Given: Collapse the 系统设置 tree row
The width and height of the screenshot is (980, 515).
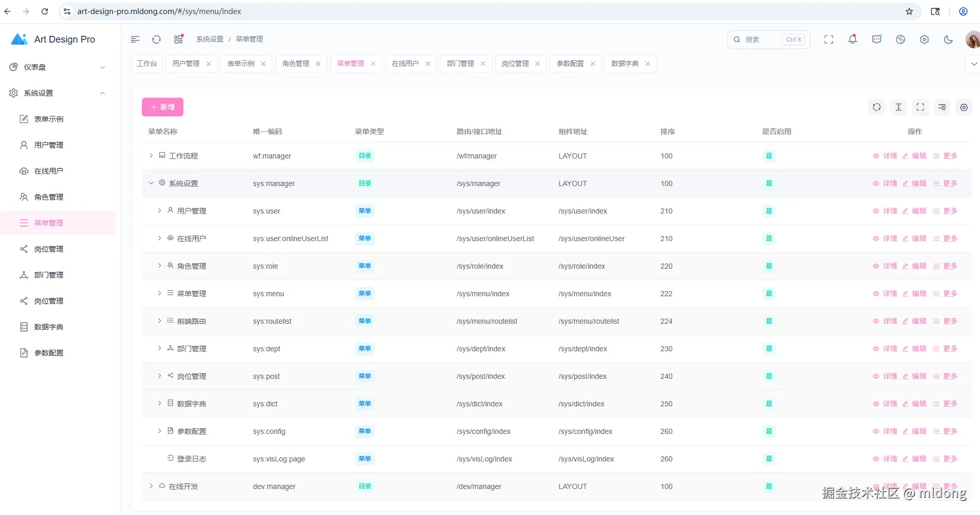Looking at the screenshot, I should [151, 183].
